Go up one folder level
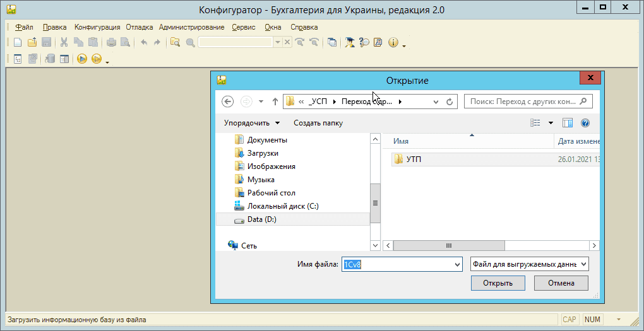Viewport: 644px width, 331px height. 275,102
